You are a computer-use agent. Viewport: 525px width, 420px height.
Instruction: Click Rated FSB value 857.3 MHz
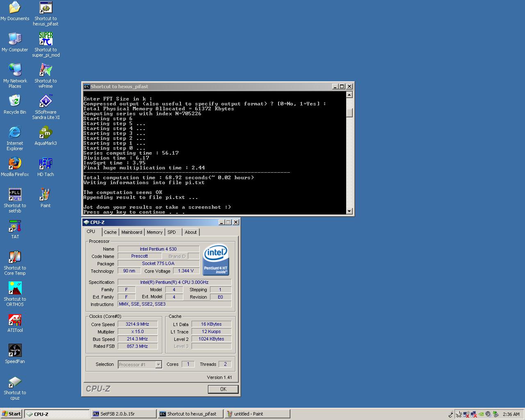[137, 346]
